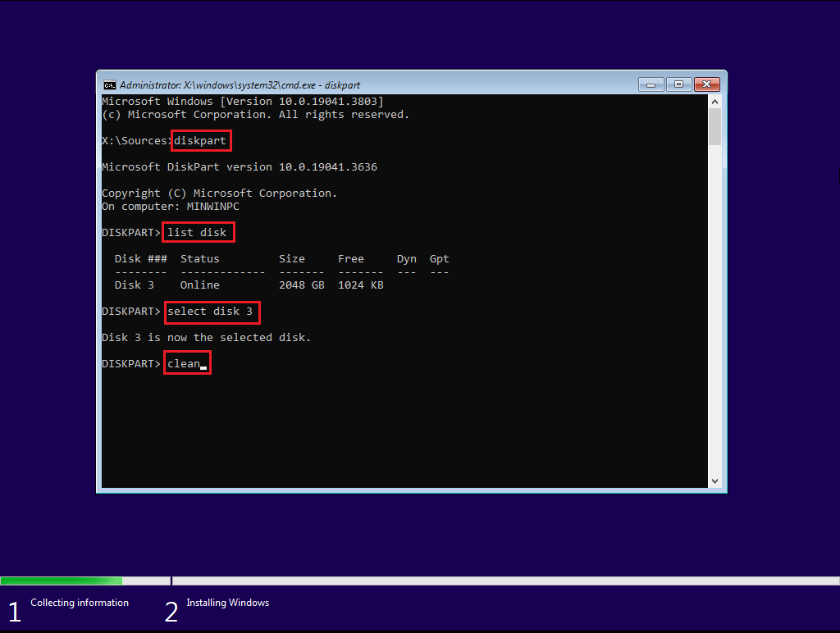Viewport: 840px width, 633px height.
Task: Click the computer name MINWINPC text
Action: tap(211, 206)
